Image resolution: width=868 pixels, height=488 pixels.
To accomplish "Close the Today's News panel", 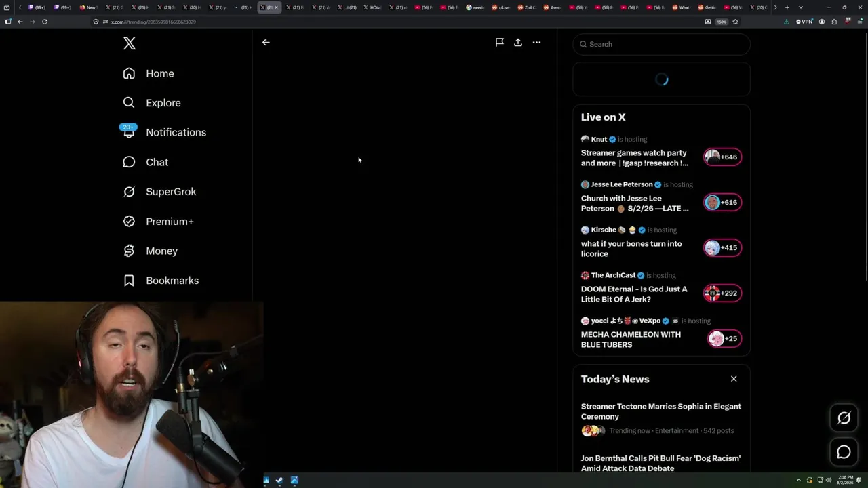I will point(734,379).
